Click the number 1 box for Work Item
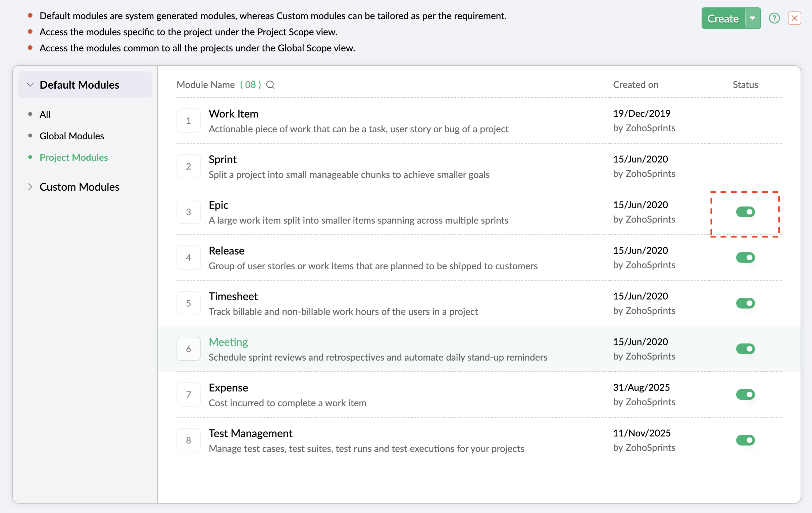Screen dimensions: 812x513 point(189,121)
